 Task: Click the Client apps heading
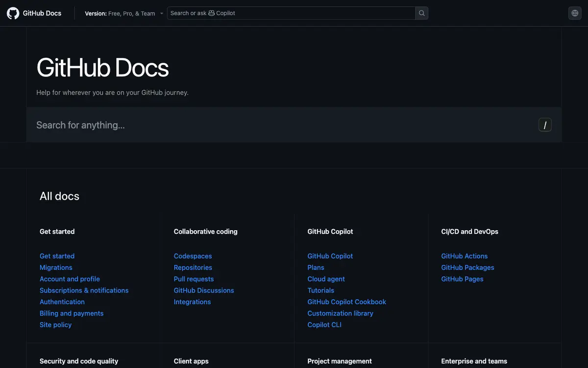coord(191,361)
